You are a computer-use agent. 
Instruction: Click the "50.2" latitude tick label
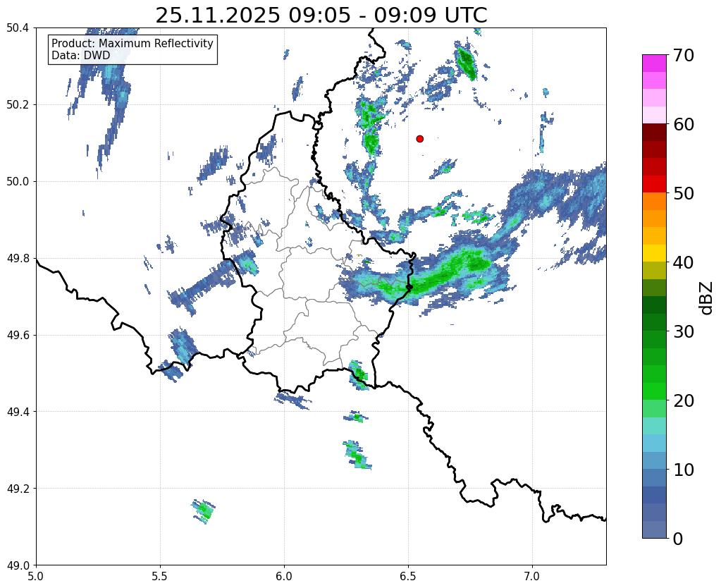pos(18,105)
